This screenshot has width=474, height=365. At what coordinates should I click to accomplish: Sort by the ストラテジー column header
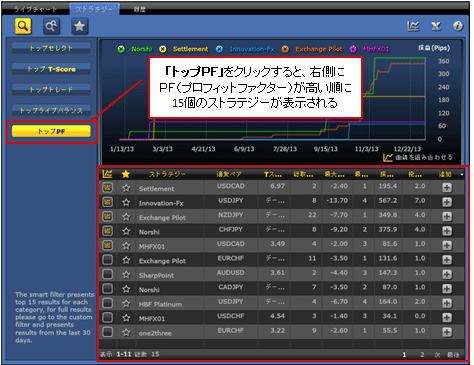[167, 174]
